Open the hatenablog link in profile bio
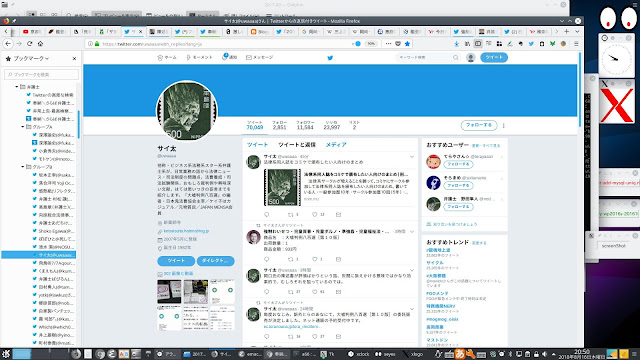 [186, 231]
